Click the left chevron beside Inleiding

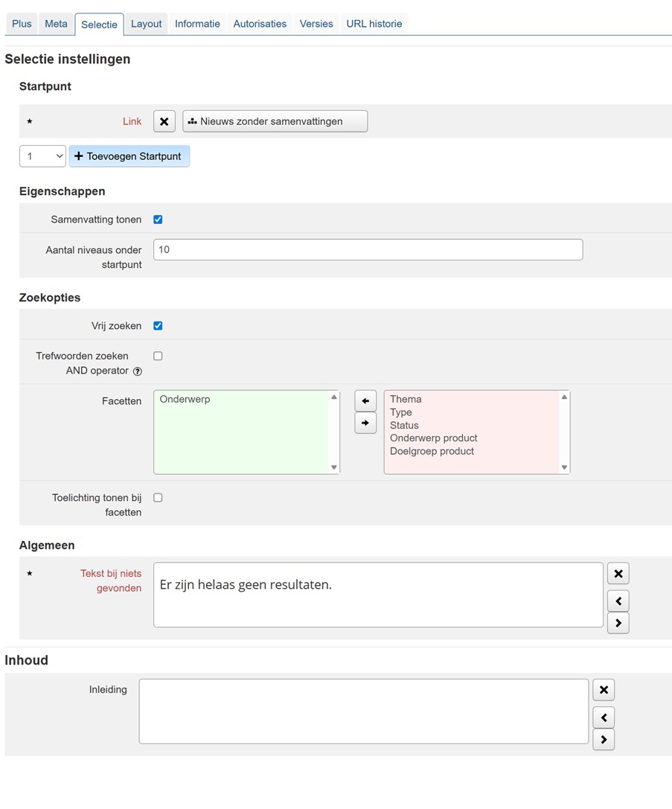[604, 717]
